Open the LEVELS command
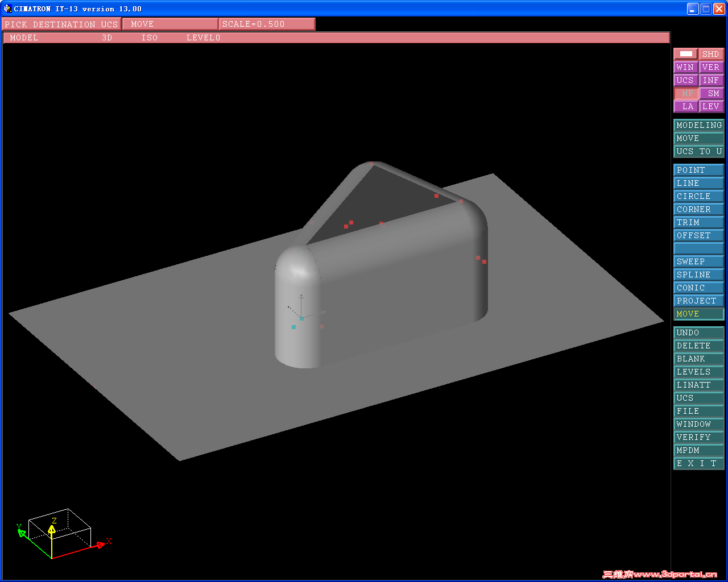 pyautogui.click(x=699, y=372)
